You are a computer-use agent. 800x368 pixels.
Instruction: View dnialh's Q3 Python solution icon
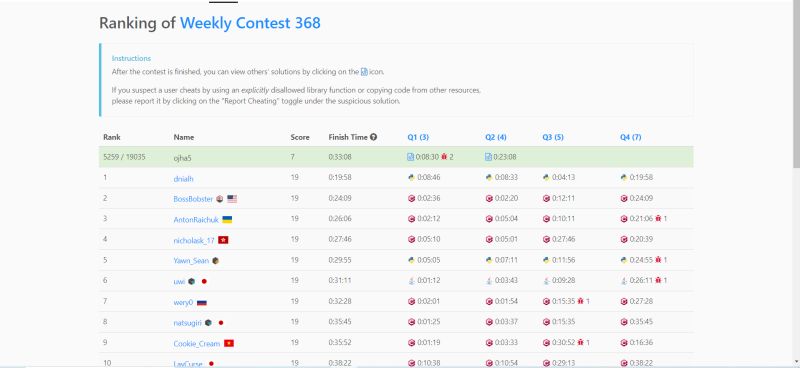(546, 178)
